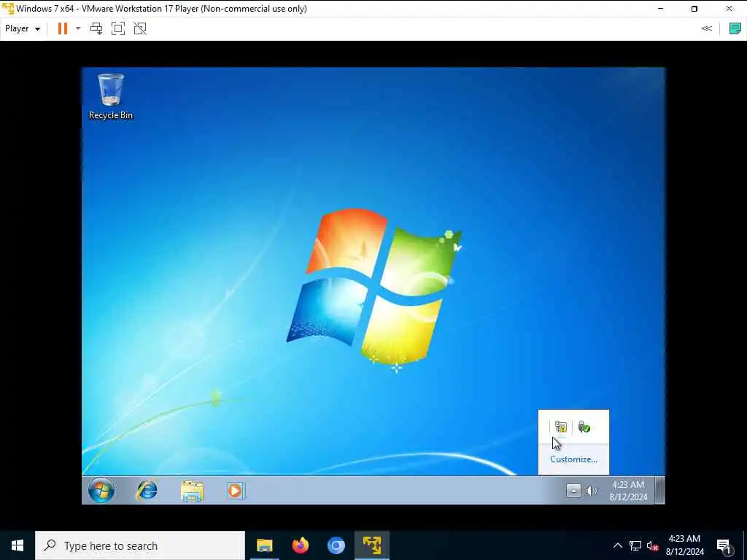Launch Chromium browser from host taskbar
This screenshot has width=747, height=560.
(x=336, y=545)
